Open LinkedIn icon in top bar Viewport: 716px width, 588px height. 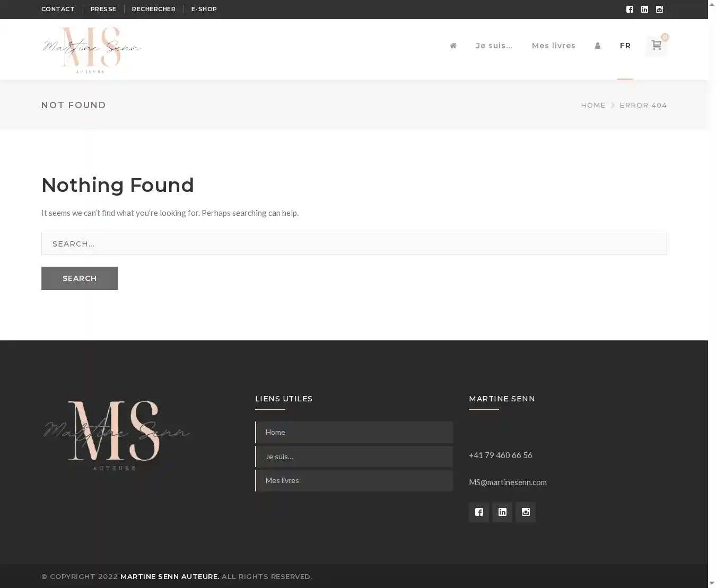tap(644, 9)
